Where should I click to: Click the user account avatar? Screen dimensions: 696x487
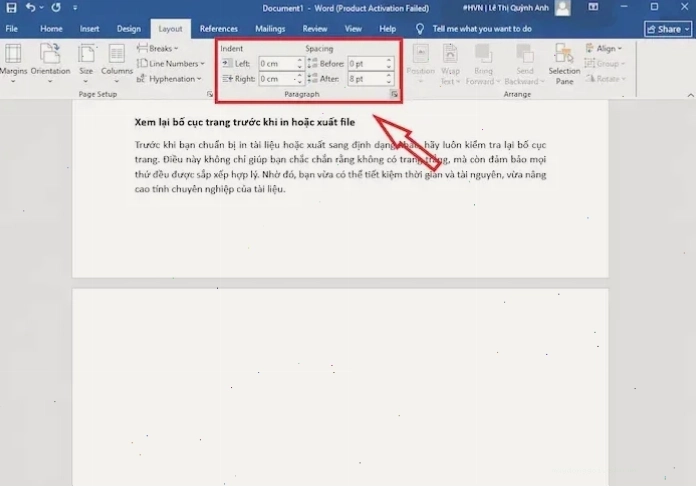click(x=562, y=8)
